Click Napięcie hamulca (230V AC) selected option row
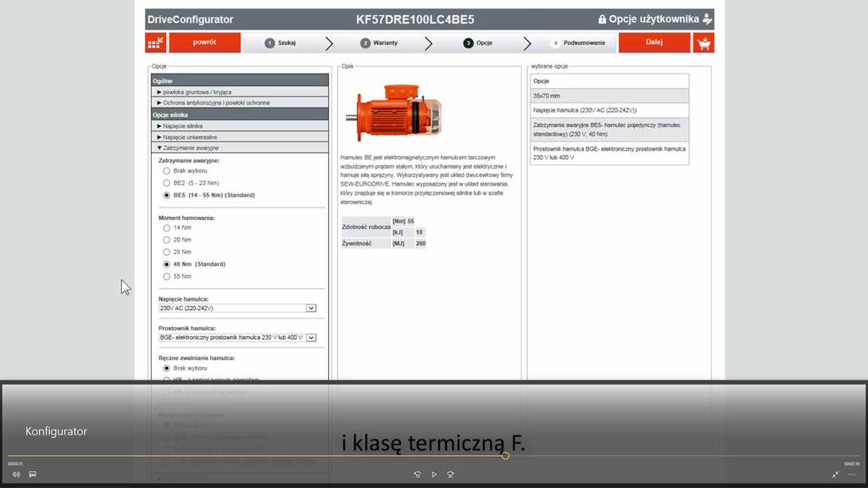The height and width of the screenshot is (488, 868). coord(609,110)
